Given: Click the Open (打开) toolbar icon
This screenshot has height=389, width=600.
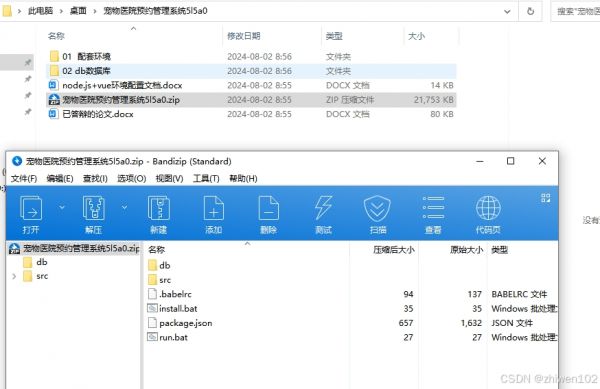Looking at the screenshot, I should click(x=31, y=214).
